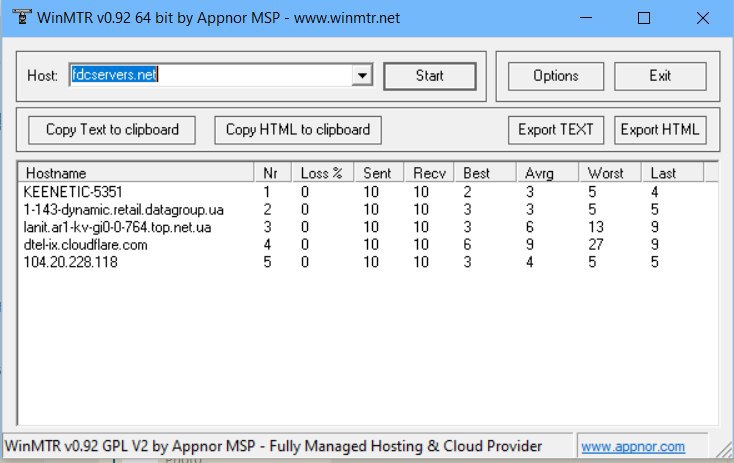Click the Worst value 13 for lanit row
Image resolution: width=734 pixels, height=463 pixels.
[x=596, y=227]
